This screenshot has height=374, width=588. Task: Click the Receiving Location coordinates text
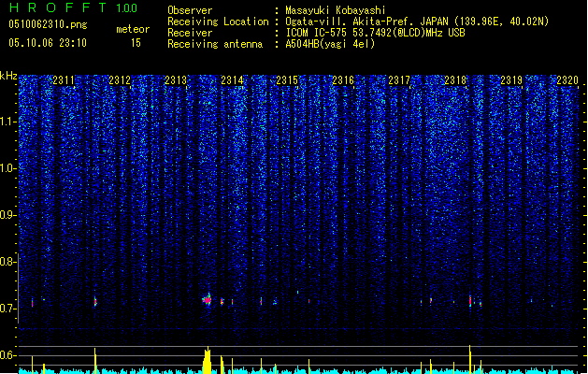click(417, 22)
